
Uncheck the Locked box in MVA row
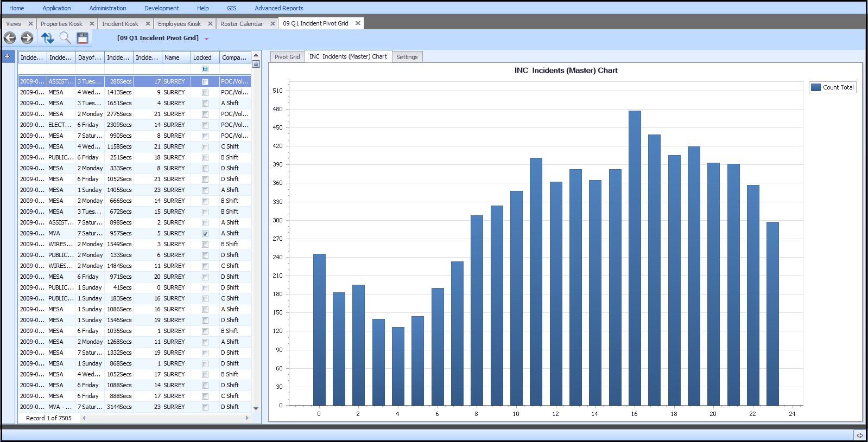(x=205, y=234)
